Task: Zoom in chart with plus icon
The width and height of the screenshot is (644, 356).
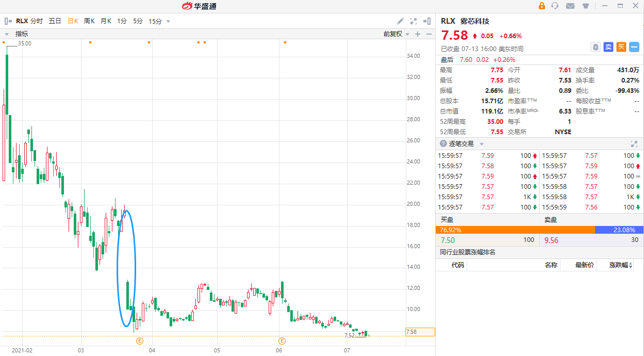Action: [418, 34]
